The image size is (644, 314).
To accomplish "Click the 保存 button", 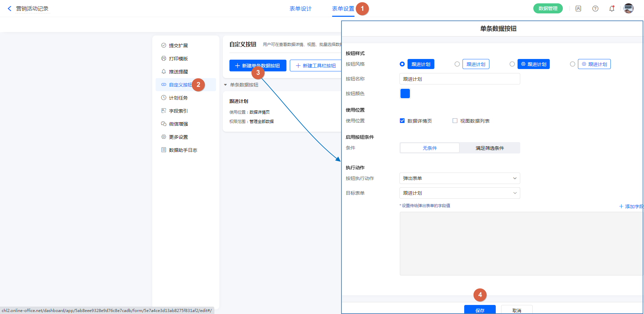I will click(480, 310).
